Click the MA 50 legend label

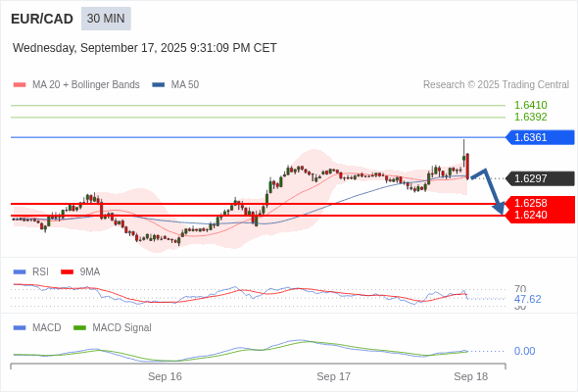(x=185, y=85)
